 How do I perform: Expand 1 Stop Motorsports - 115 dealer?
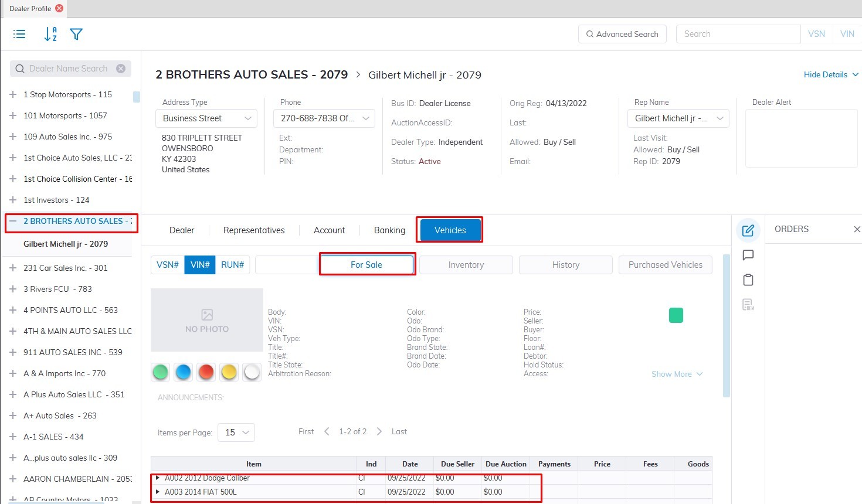[13, 94]
